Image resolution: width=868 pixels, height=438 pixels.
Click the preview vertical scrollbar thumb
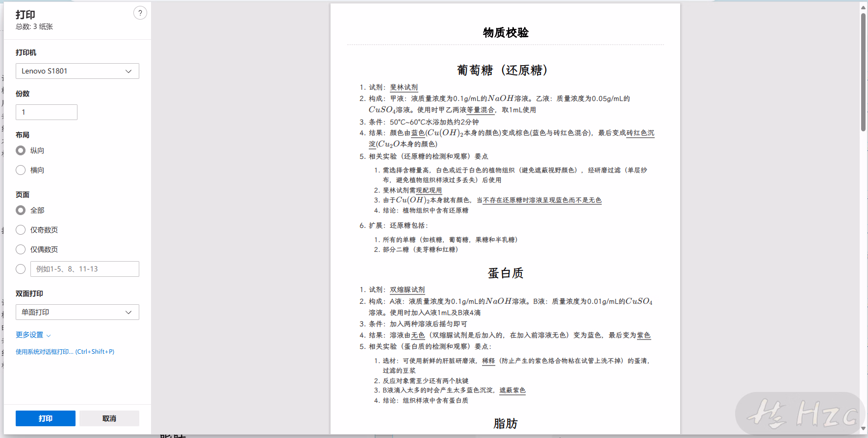click(x=864, y=72)
